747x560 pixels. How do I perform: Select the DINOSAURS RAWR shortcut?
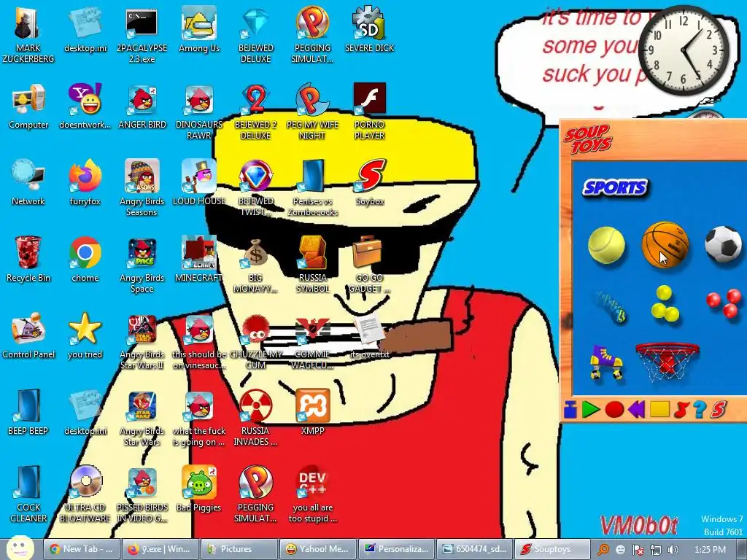coord(199,112)
